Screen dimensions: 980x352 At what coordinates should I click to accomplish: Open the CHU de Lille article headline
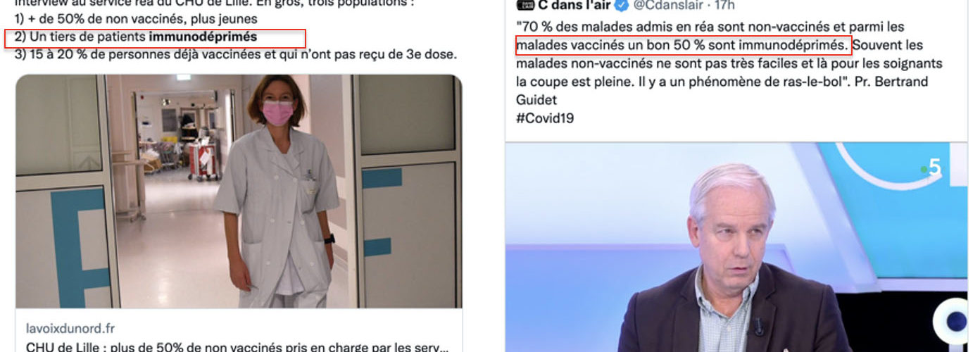(237, 347)
